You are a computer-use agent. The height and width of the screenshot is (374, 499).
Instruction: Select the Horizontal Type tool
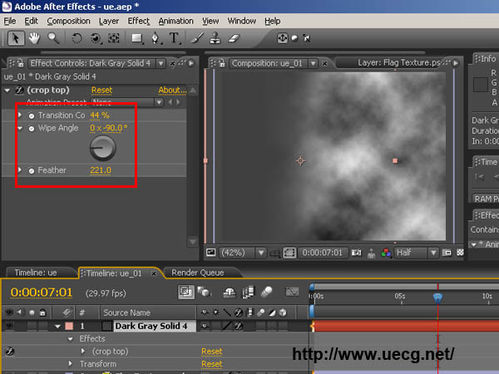(174, 39)
